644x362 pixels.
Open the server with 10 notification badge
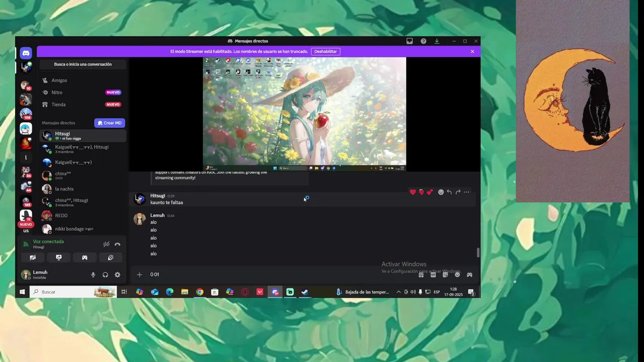click(26, 85)
